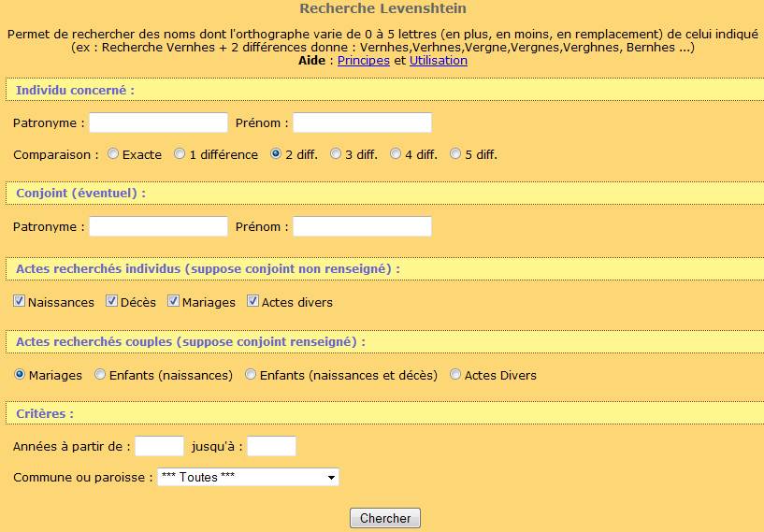
Task: Select the Exacte comparison radio button
Action: click(x=113, y=154)
